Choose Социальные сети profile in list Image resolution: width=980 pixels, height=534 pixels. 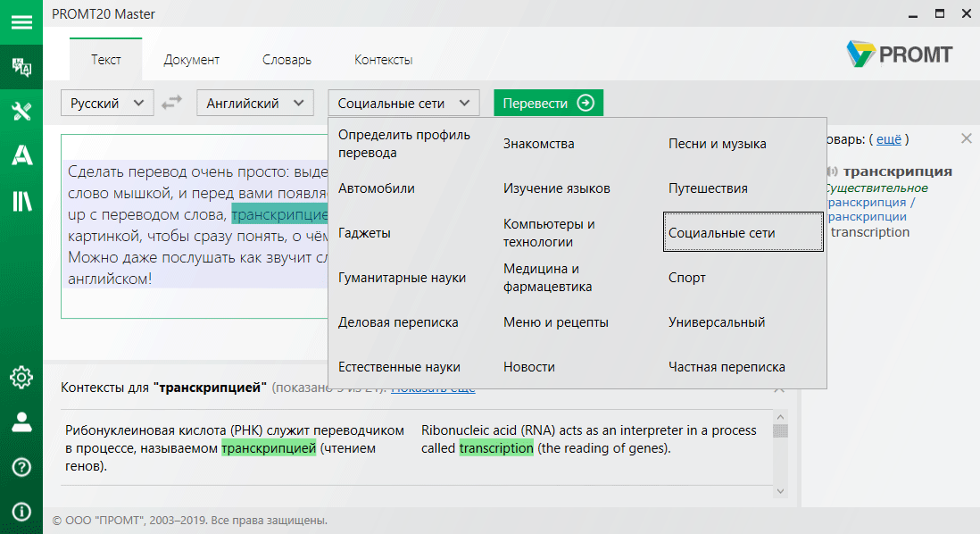click(743, 232)
